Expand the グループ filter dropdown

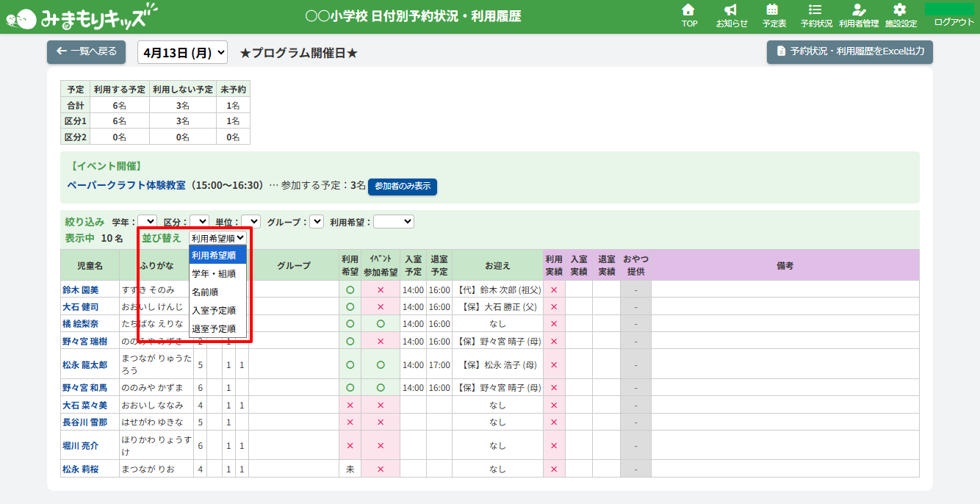click(x=317, y=221)
